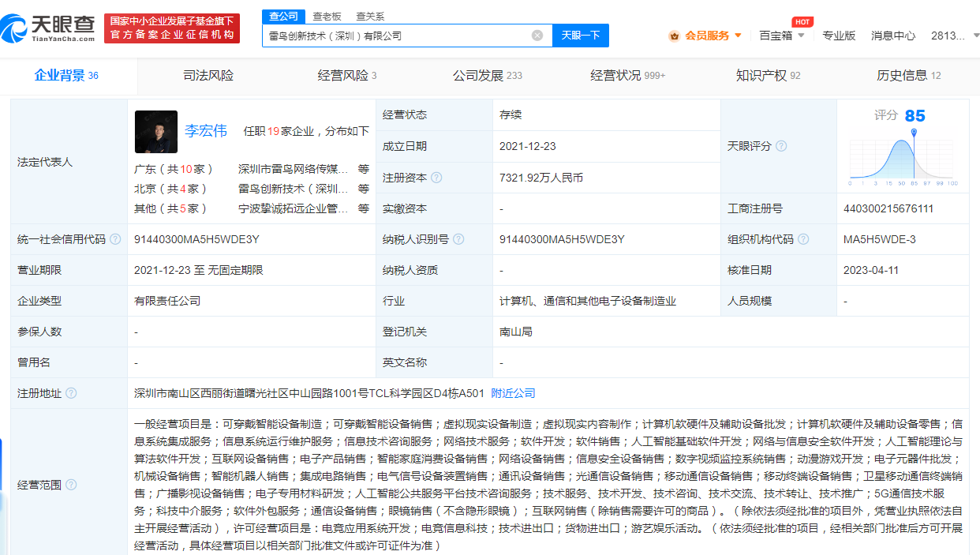Open help icon next to 天眼评分

(x=781, y=146)
